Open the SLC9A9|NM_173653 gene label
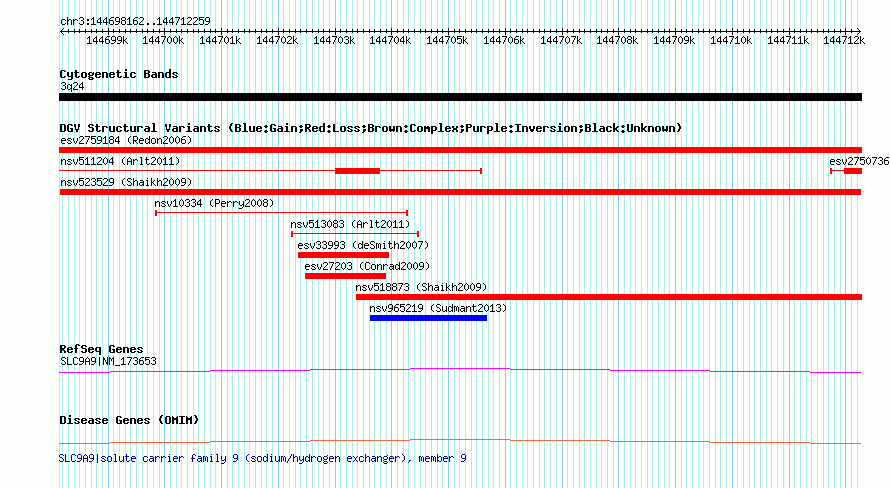 click(x=108, y=361)
